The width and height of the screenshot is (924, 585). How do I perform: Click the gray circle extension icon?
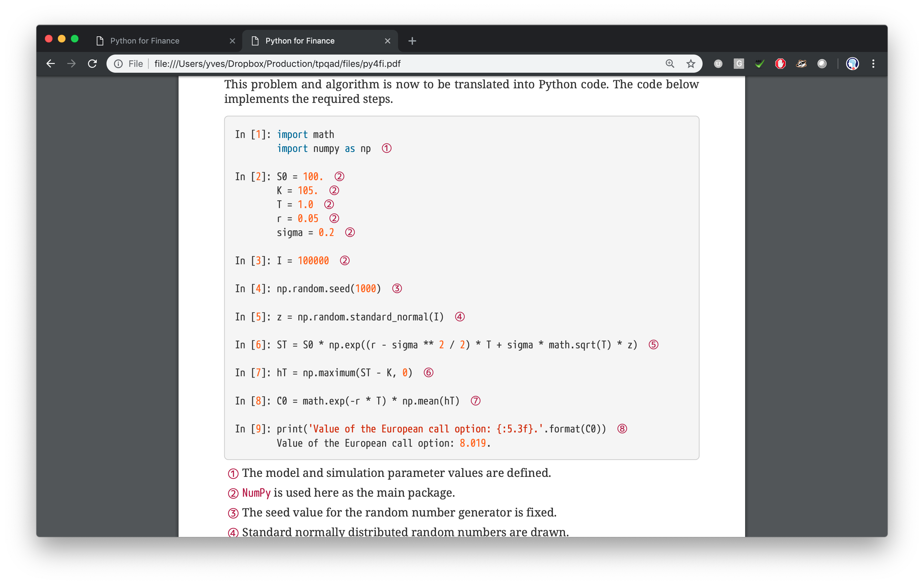pyautogui.click(x=821, y=64)
